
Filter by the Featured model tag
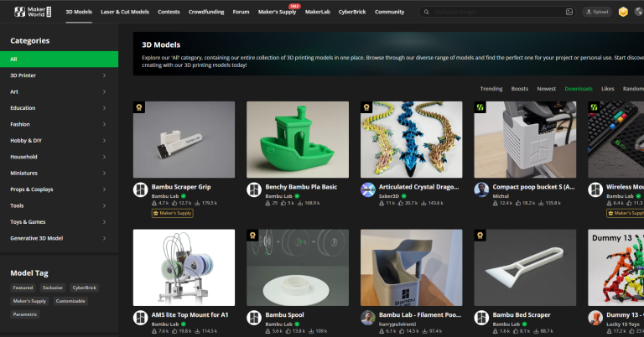[23, 288]
